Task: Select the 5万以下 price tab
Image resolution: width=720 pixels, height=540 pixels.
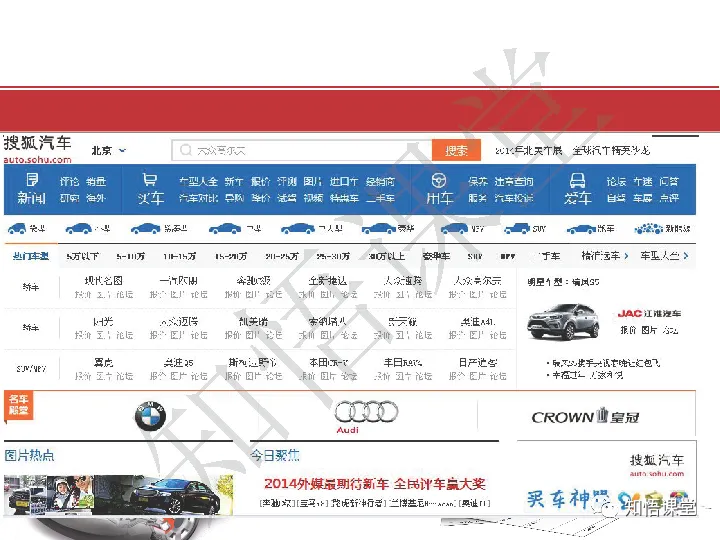Action: (83, 256)
